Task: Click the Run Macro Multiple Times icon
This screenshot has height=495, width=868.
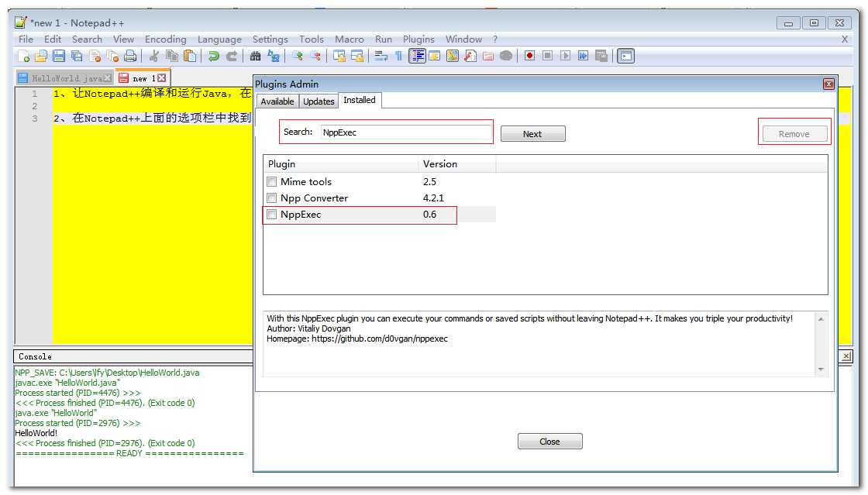Action: pos(583,56)
